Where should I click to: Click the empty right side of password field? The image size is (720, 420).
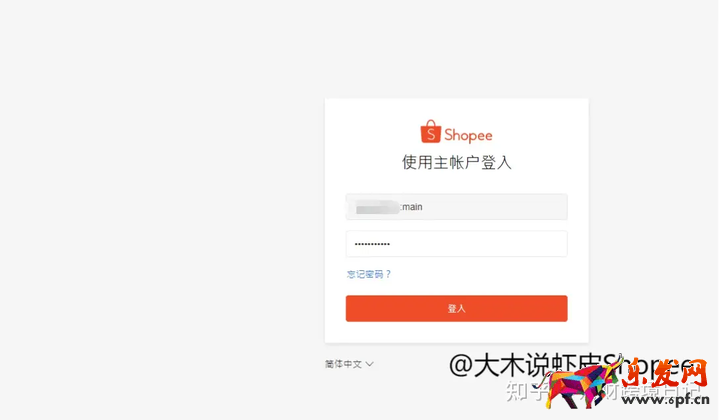[x=482, y=244]
